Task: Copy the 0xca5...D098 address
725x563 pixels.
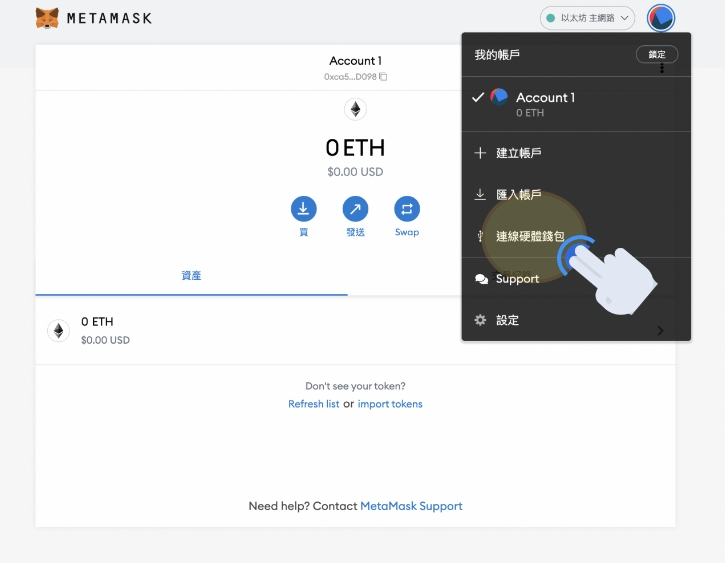Action: click(383, 77)
